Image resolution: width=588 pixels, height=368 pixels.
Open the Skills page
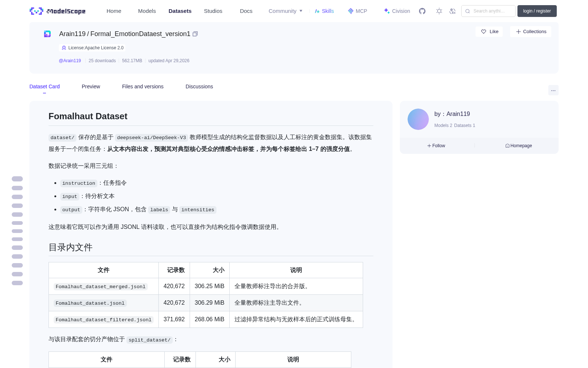pyautogui.click(x=324, y=11)
